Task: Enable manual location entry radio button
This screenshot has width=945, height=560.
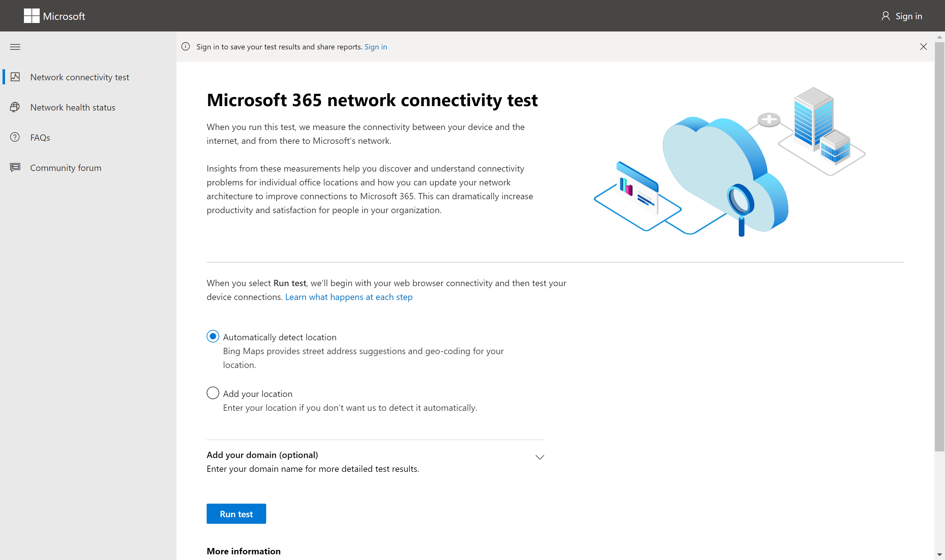Action: (213, 393)
